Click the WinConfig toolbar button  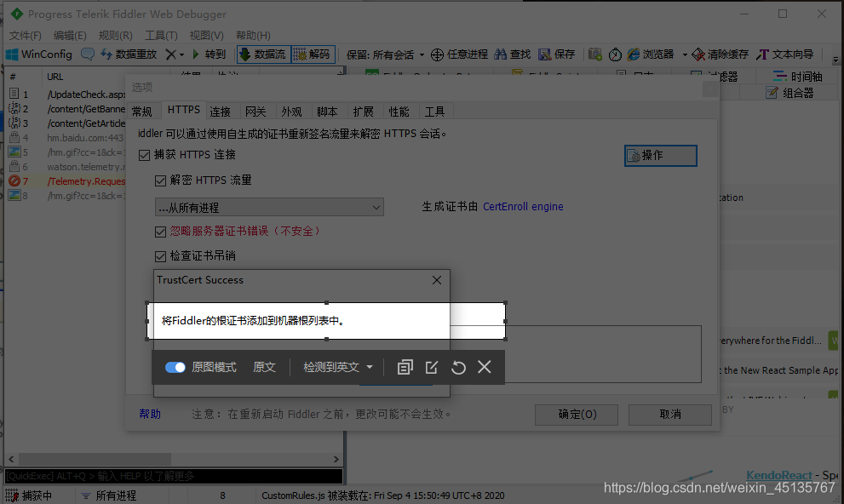coord(39,54)
